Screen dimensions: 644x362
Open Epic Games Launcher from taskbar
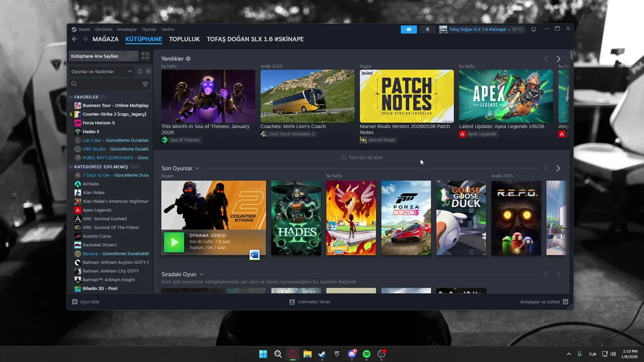337,354
